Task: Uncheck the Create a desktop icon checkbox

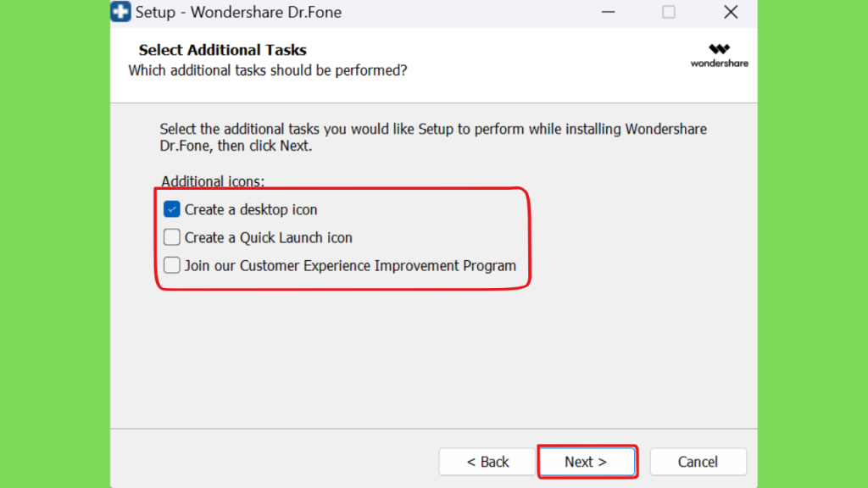Action: tap(171, 209)
